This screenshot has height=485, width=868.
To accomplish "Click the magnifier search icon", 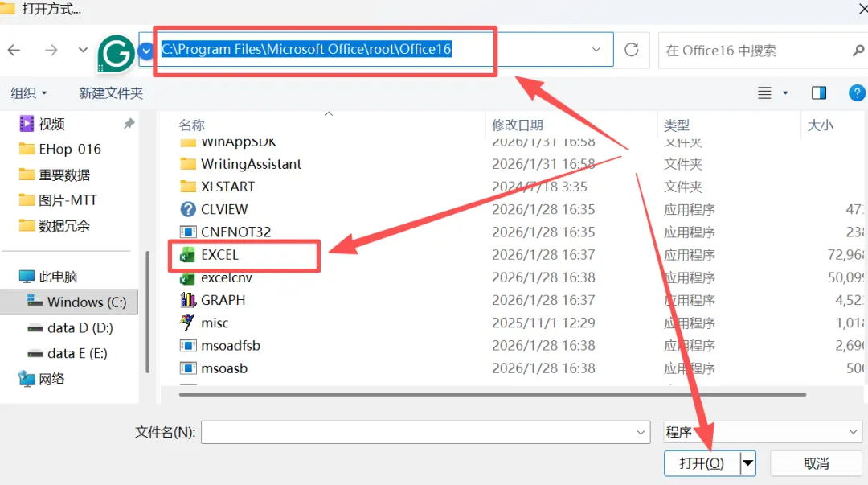I will click(x=858, y=51).
